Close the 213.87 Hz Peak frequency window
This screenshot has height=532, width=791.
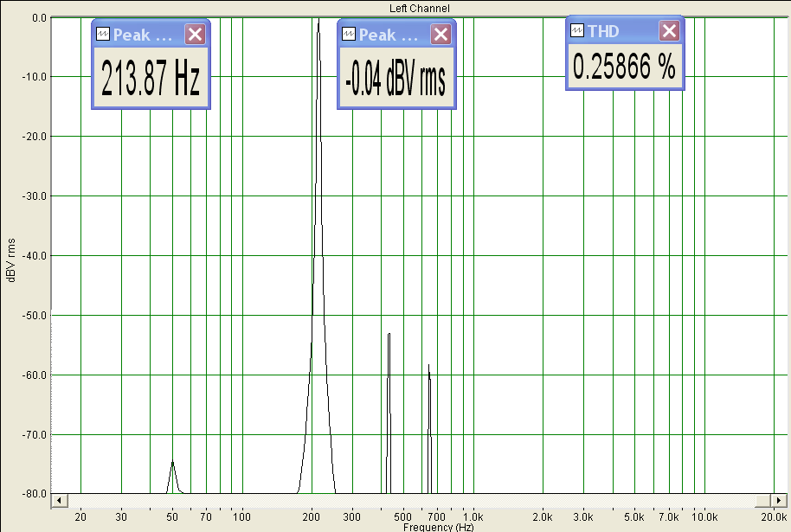(196, 35)
